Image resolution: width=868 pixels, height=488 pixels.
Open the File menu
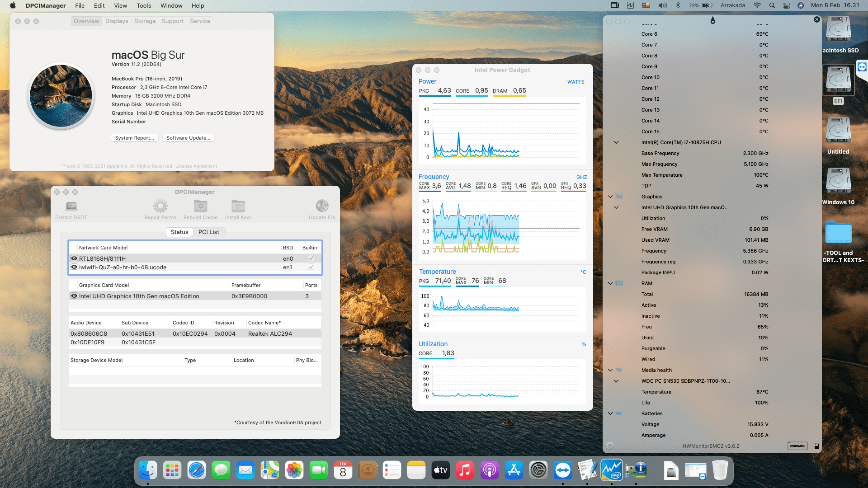click(x=80, y=5)
